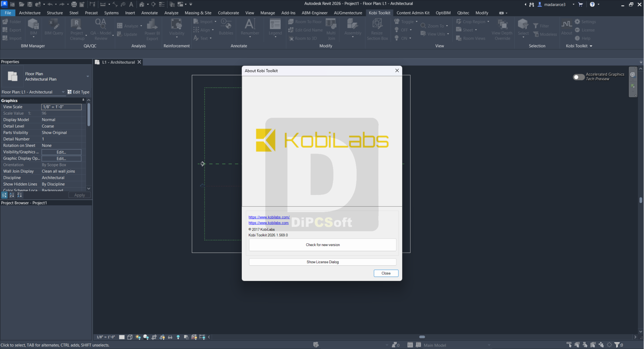
Task: Open the first kobilabs.com/ link
Action: pos(269,217)
